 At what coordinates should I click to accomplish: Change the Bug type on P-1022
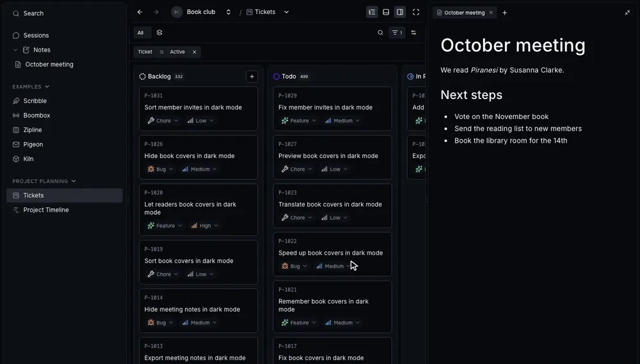tap(294, 267)
